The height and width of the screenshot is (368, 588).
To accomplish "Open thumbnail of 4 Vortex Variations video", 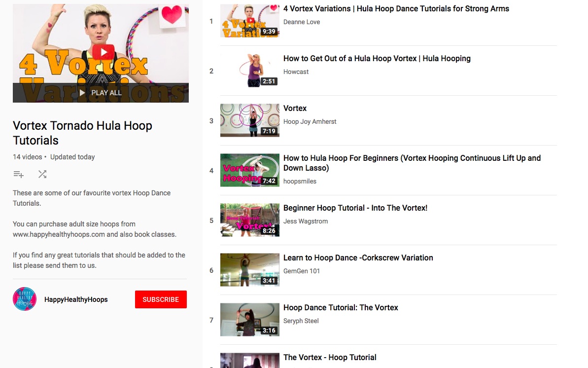I will [250, 21].
